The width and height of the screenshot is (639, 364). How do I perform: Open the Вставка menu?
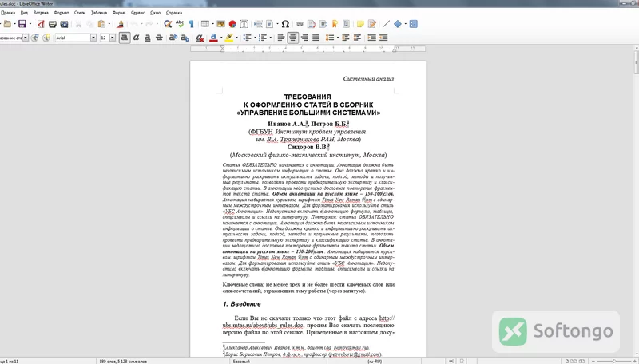pyautogui.click(x=41, y=13)
